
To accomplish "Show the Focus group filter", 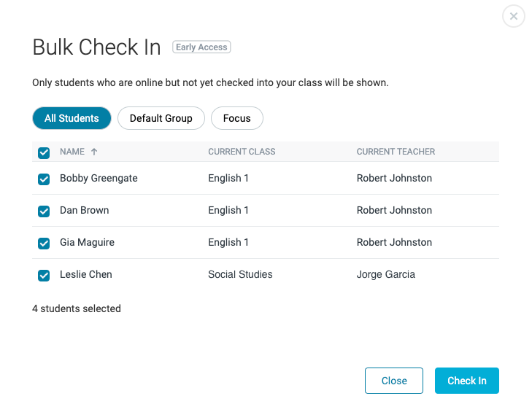I will click(x=236, y=118).
